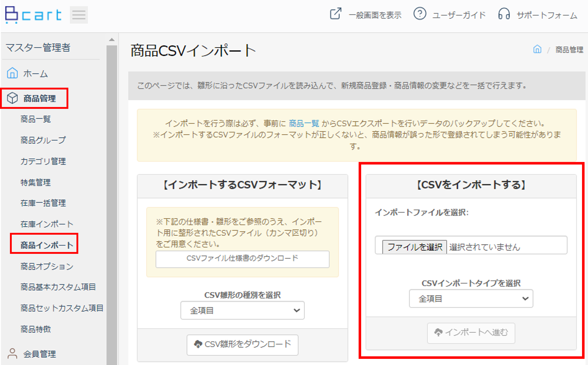Open 特集管理 in the sidebar
This screenshot has width=588, height=365.
[x=36, y=182]
